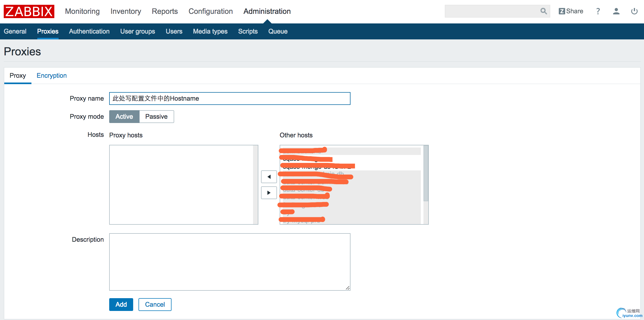Set proxy mode to Passive
Viewport: 644px width, 320px height.
pyautogui.click(x=156, y=117)
